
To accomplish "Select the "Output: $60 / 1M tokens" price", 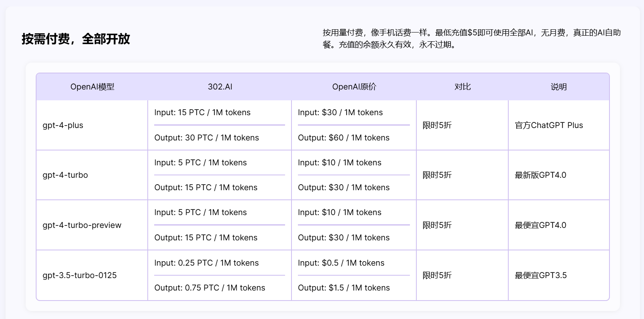I will pos(344,138).
